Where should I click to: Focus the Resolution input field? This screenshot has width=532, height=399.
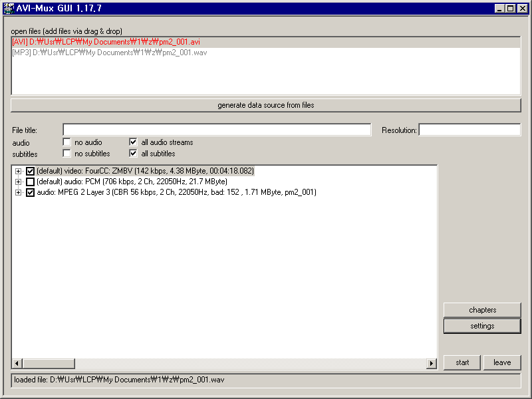[x=470, y=130]
